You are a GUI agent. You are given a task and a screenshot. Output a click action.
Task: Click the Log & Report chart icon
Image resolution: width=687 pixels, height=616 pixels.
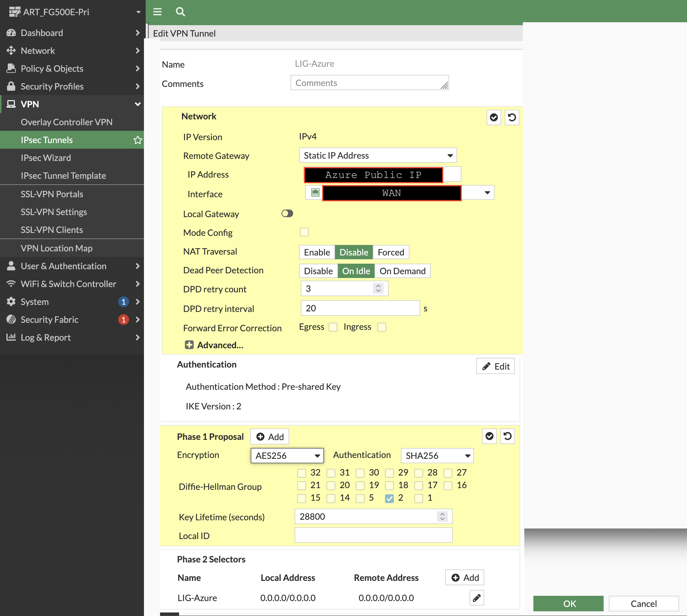11,337
